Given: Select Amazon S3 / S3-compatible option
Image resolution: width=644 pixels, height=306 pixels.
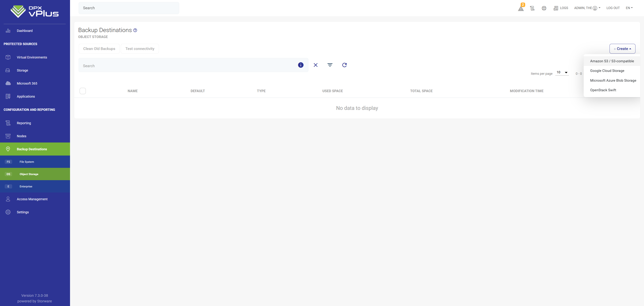Looking at the screenshot, I should (612, 61).
